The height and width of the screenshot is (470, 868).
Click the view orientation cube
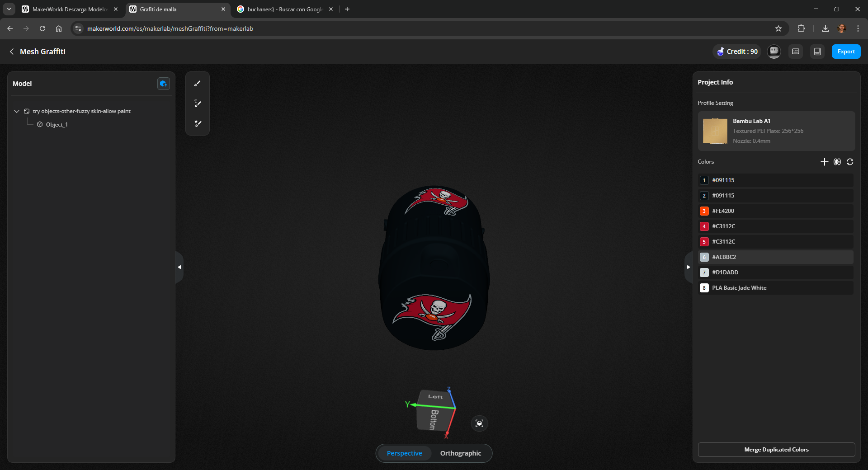coord(435,411)
